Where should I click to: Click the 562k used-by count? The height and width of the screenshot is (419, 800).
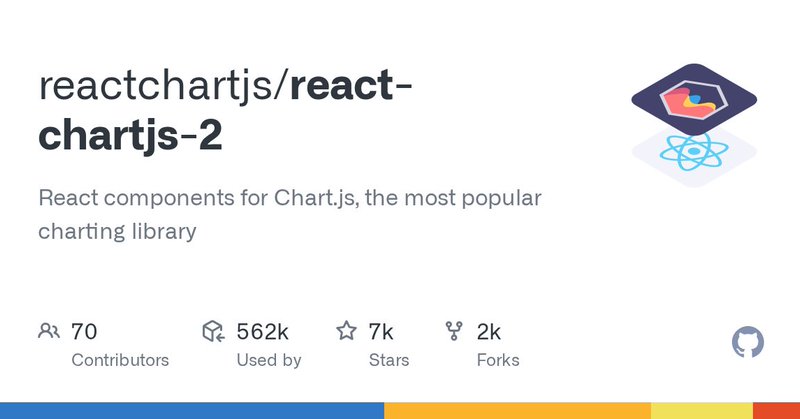pos(262,332)
